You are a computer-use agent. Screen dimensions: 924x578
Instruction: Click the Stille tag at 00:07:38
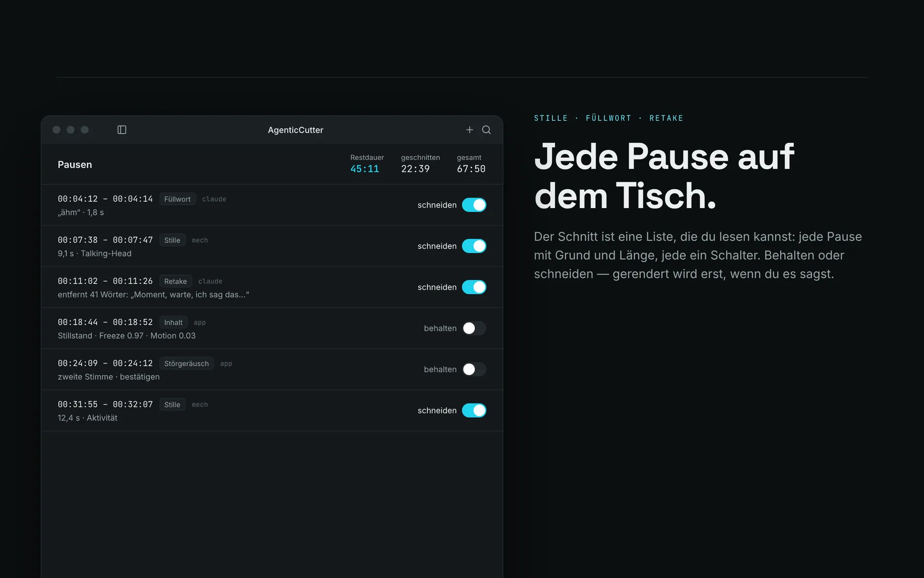click(172, 240)
